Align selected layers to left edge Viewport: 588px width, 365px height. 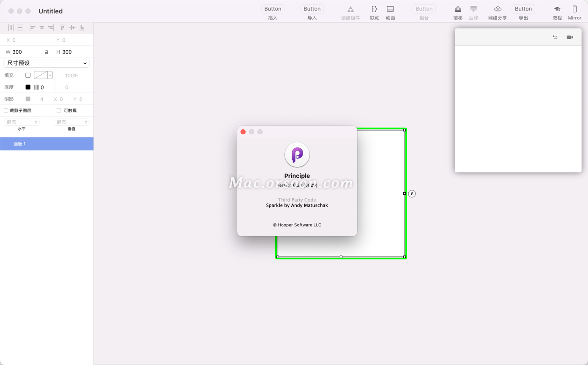[33, 27]
